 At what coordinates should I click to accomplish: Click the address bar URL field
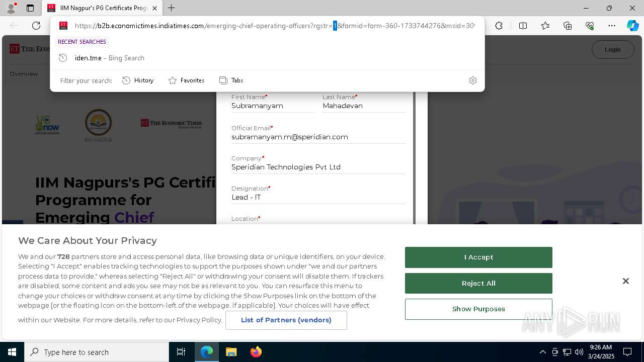coord(274,26)
